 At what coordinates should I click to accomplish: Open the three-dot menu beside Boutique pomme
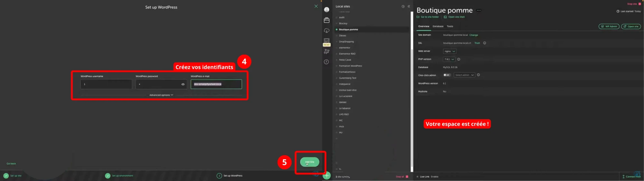pyautogui.click(x=478, y=10)
